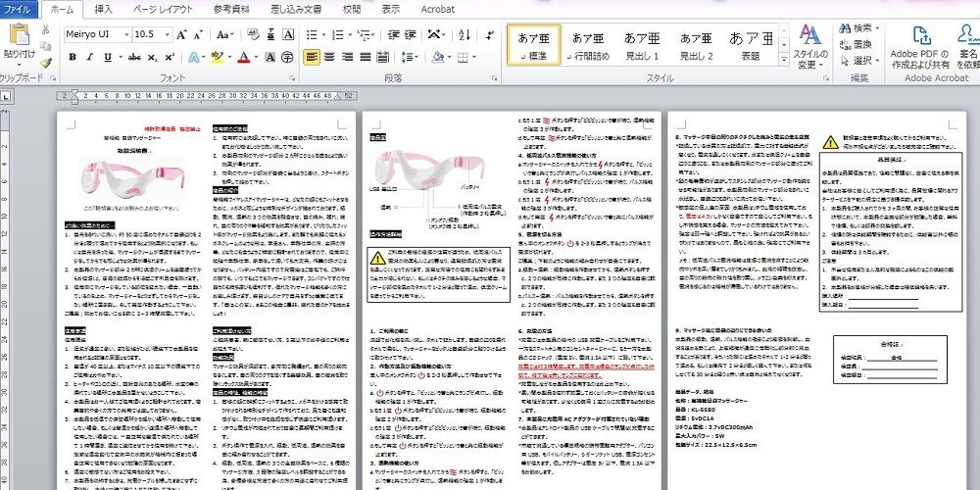The image size is (980, 490).
Task: Click the Replace (置換) icon
Action: point(857,44)
